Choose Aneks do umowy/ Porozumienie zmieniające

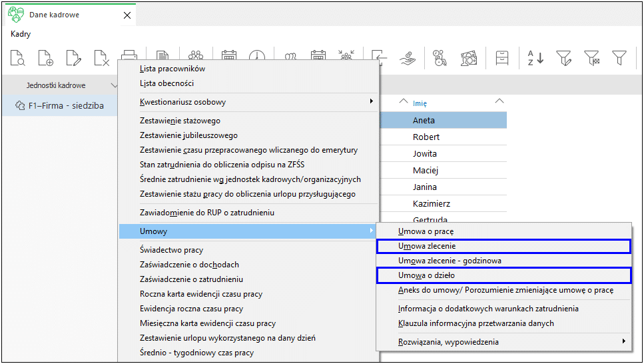tap(505, 291)
